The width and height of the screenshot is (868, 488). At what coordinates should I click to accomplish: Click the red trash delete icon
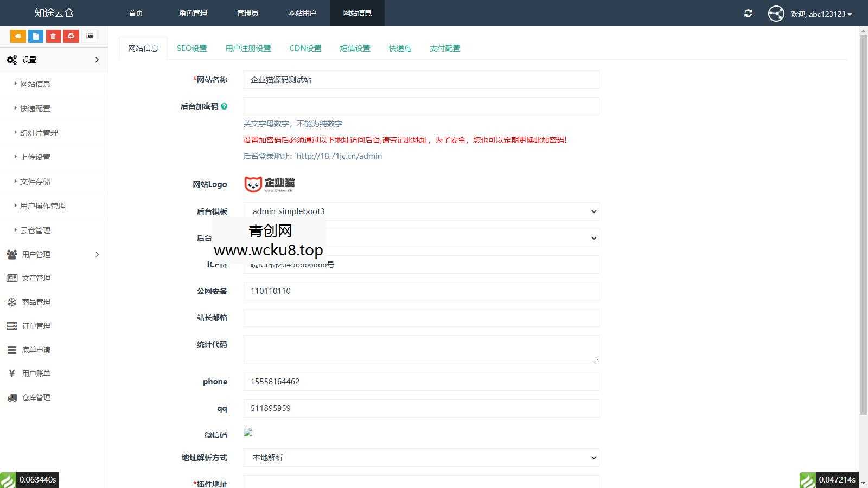click(53, 36)
